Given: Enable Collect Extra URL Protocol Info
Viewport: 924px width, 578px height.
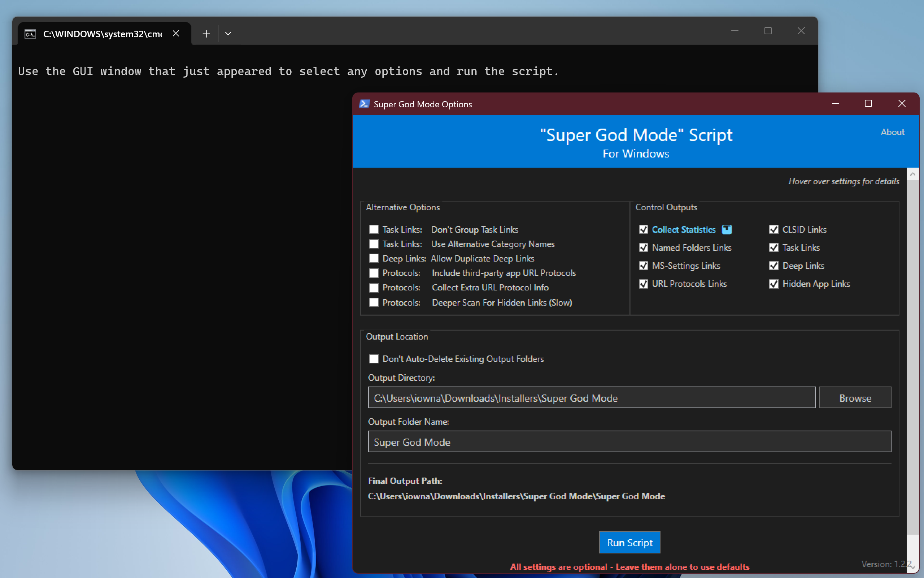Looking at the screenshot, I should tap(374, 288).
